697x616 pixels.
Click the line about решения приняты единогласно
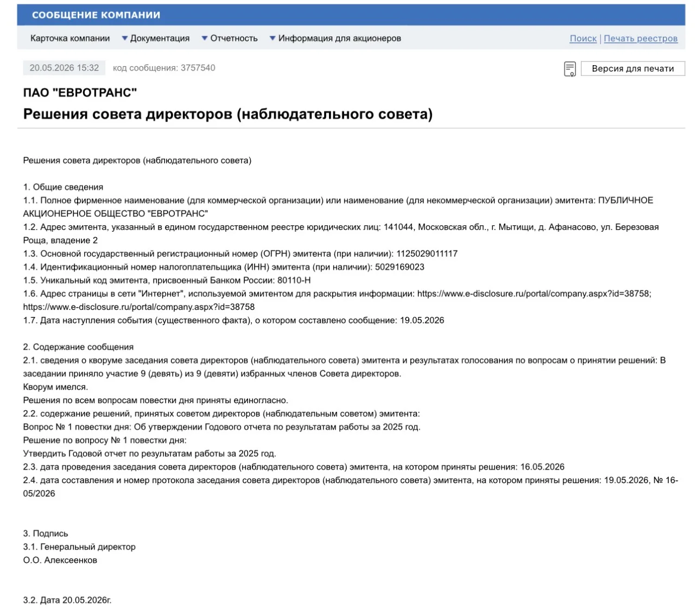pyautogui.click(x=156, y=401)
